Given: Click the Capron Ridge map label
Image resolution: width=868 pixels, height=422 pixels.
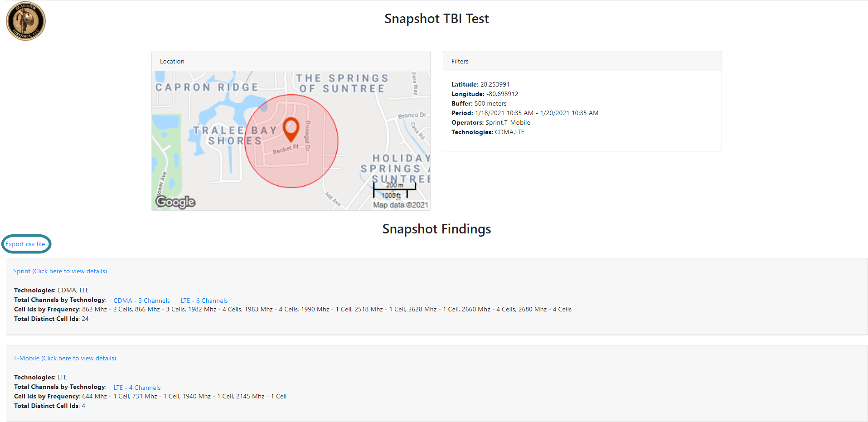Looking at the screenshot, I should click(x=207, y=87).
